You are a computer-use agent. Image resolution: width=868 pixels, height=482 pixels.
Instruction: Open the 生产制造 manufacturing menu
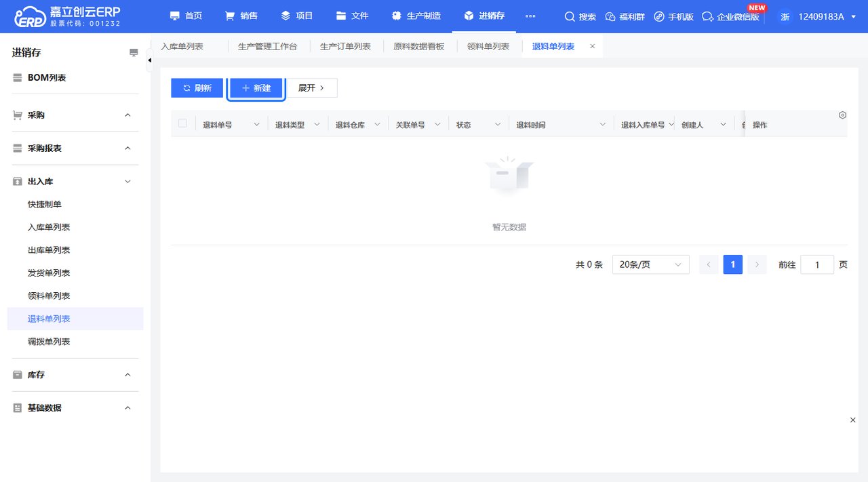(x=416, y=16)
